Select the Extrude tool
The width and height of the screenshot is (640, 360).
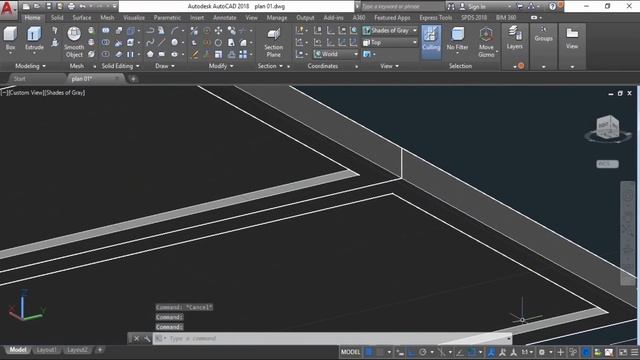pyautogui.click(x=34, y=39)
